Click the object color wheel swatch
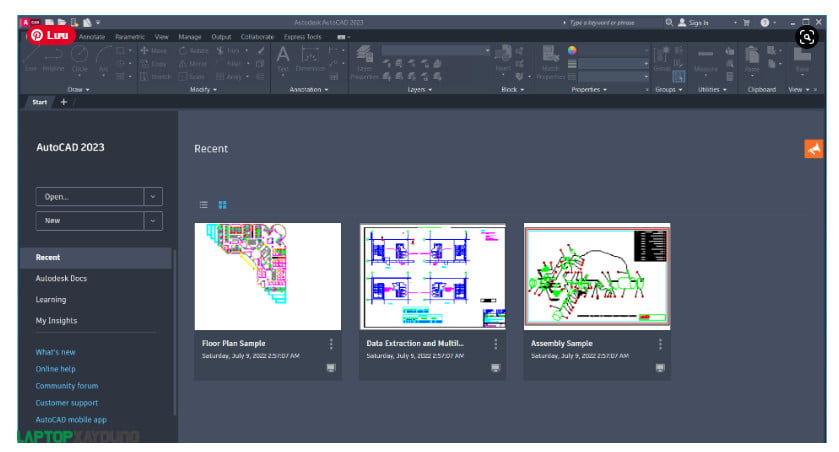This screenshot has height=452, width=839. [x=572, y=50]
